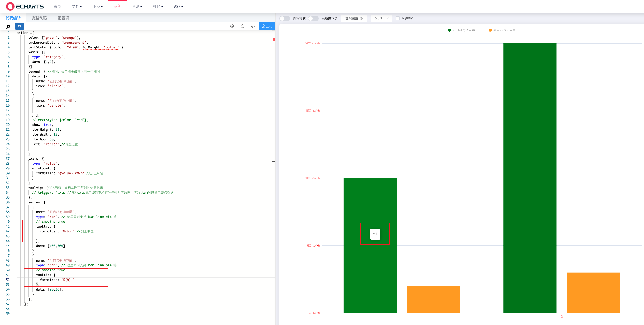Switch to the 完整代码 tab
This screenshot has width=644, height=325.
[x=39, y=18]
